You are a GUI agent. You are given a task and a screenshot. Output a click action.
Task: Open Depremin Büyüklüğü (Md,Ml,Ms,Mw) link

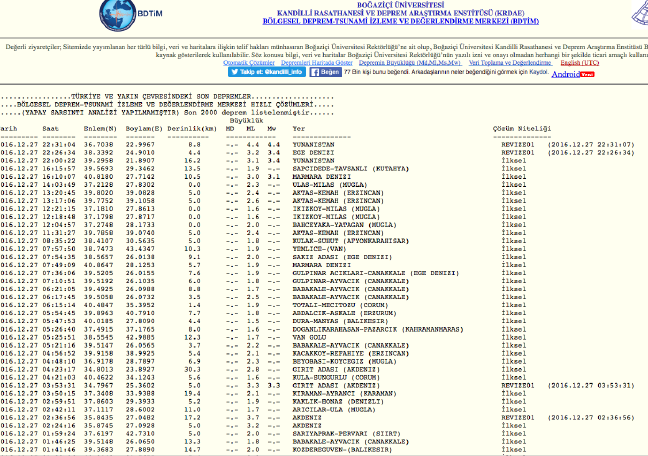coord(396,61)
